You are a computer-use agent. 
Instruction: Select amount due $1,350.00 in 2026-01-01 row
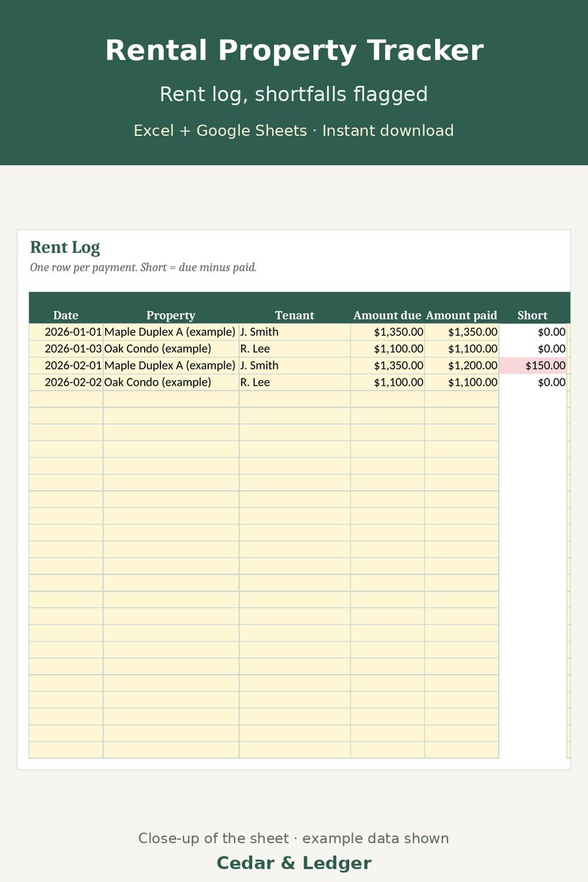pos(388,331)
